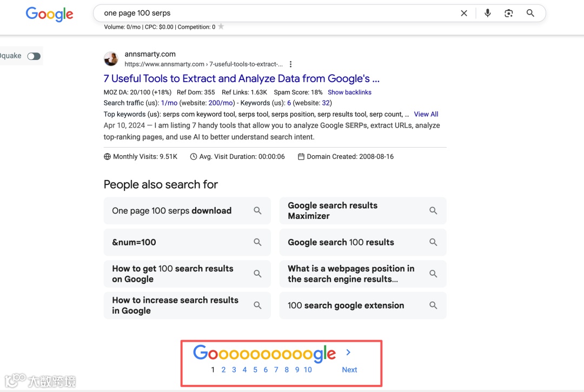Click magnifier icon in Maximizer card

coord(433,211)
